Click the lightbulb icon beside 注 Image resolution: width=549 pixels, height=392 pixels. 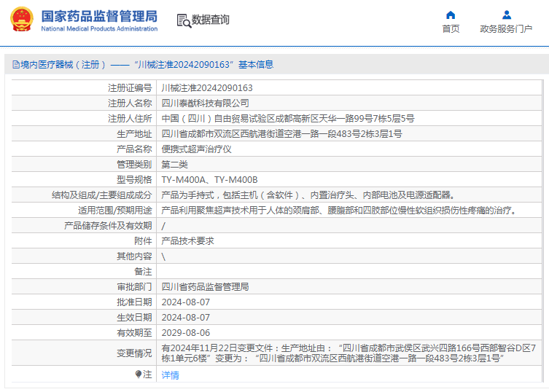tap(139, 375)
